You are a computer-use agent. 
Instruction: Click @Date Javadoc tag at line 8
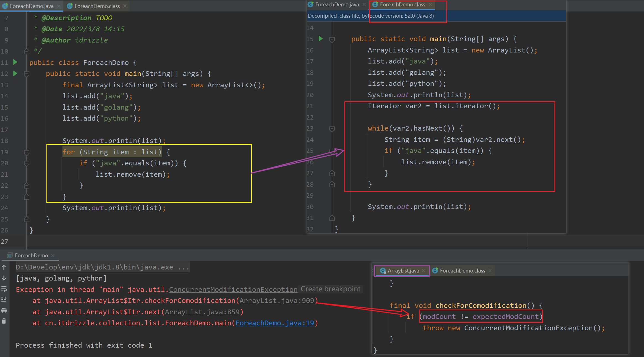pyautogui.click(x=52, y=29)
